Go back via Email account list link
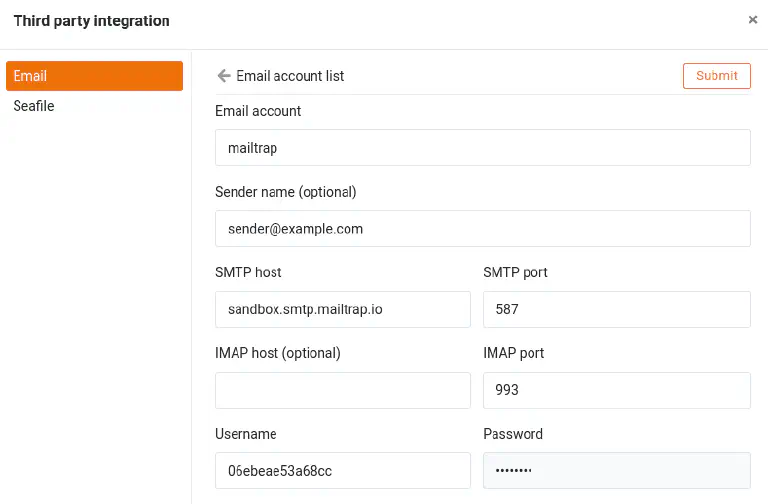This screenshot has width=768, height=504. [289, 76]
